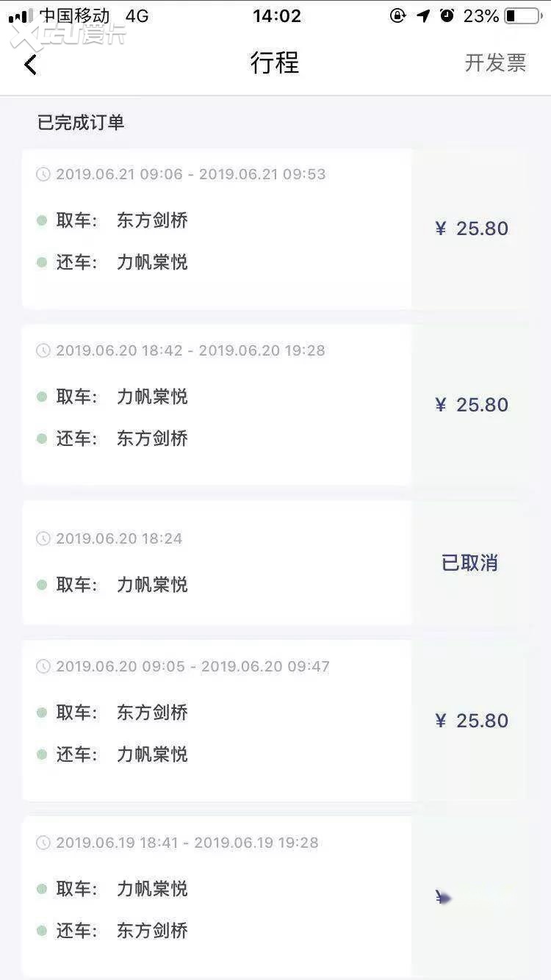
Task: Open the 2019.06.21 09:06 trip order card
Action: [x=217, y=229]
